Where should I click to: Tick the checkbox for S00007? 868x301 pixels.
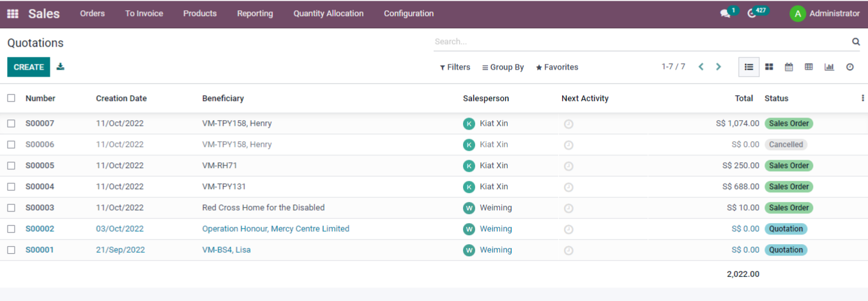pyautogui.click(x=11, y=123)
